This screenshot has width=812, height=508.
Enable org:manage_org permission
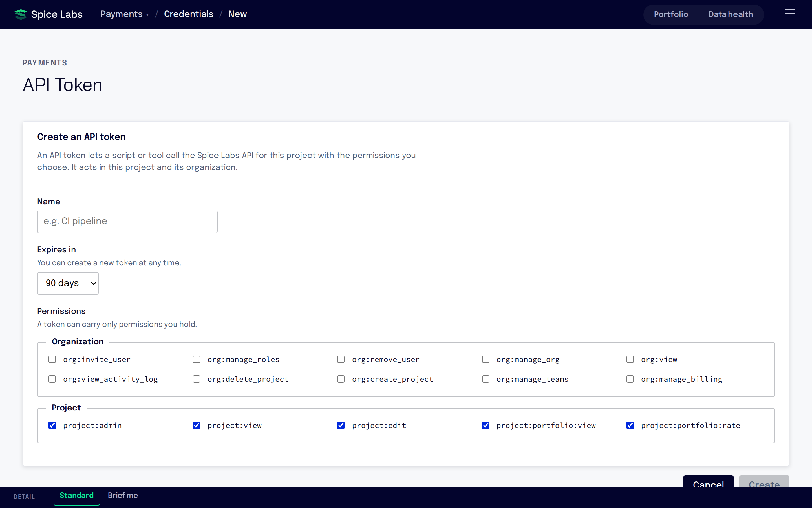click(486, 359)
